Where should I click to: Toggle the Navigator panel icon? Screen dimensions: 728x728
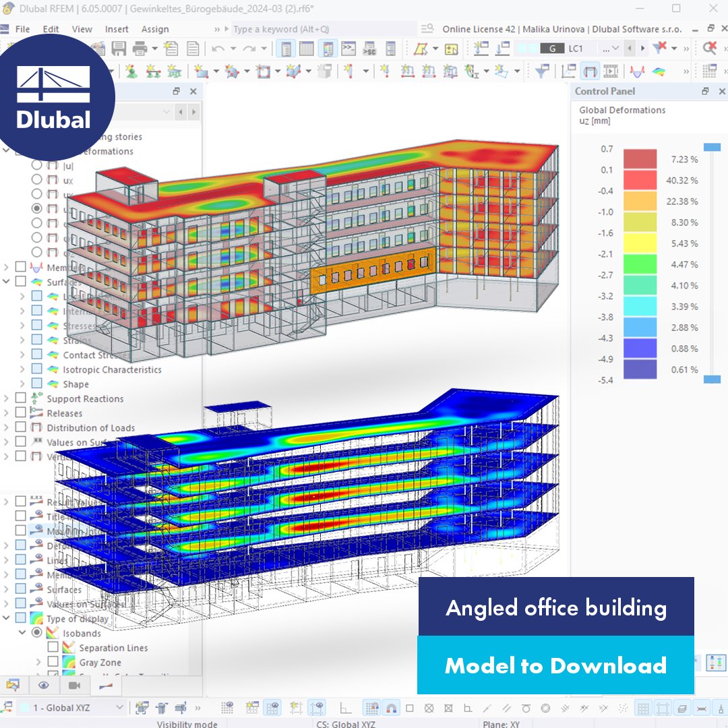pyautogui.click(x=286, y=49)
